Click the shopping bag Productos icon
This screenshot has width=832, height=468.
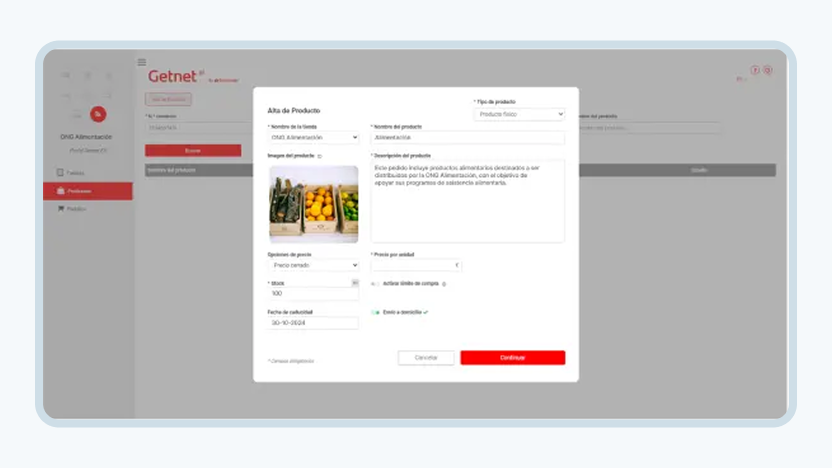60,190
